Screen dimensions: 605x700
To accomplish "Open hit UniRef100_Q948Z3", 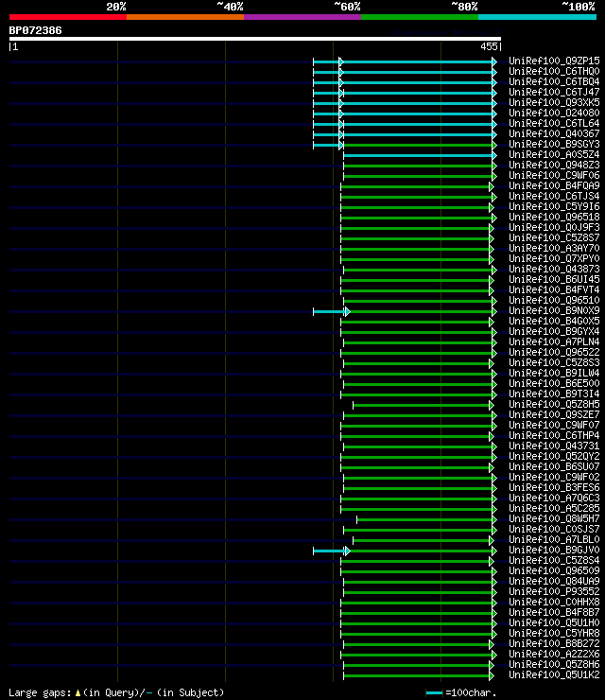I will point(554,165).
